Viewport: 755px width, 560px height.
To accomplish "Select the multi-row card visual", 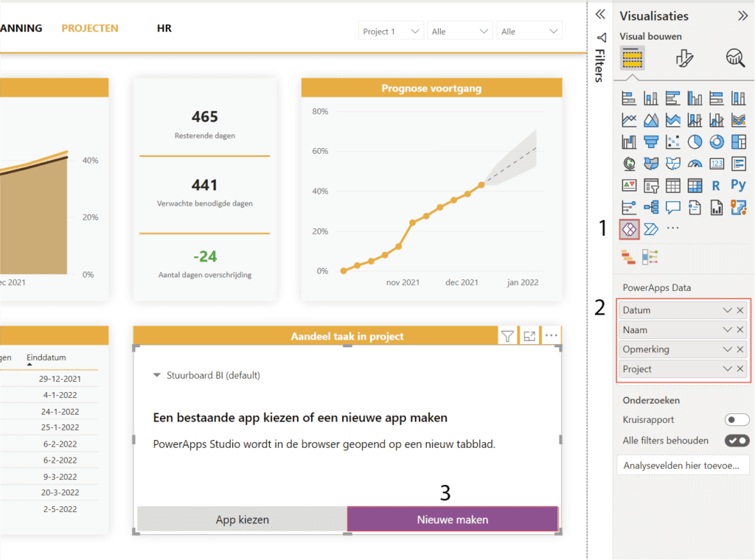I will click(x=738, y=164).
